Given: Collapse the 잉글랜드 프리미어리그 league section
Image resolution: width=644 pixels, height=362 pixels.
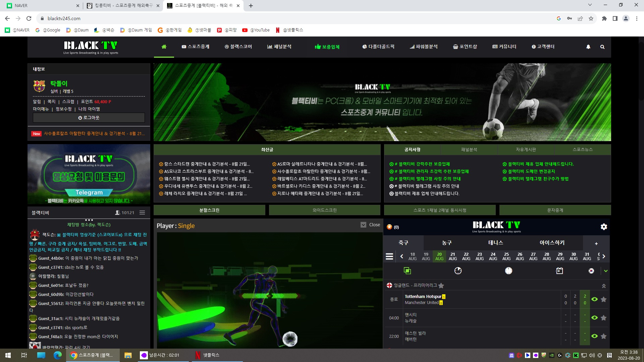Looking at the screenshot, I should pos(603,286).
